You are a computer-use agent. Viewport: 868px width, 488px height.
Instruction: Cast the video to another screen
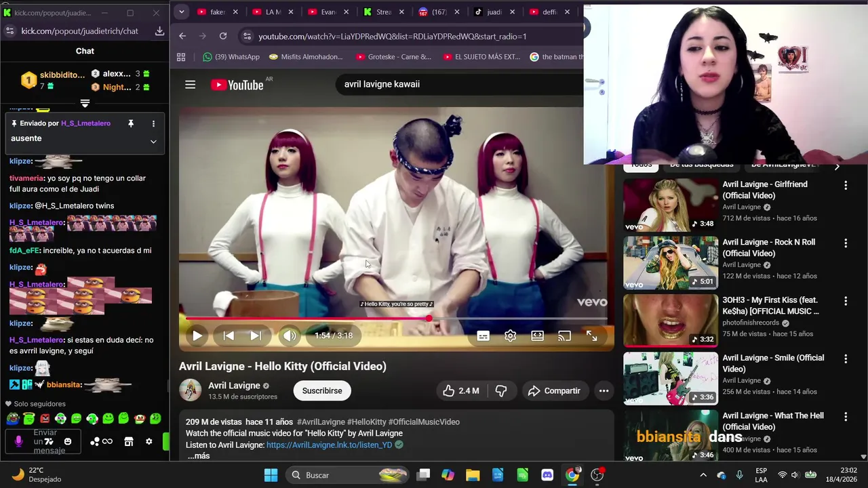coord(564,335)
